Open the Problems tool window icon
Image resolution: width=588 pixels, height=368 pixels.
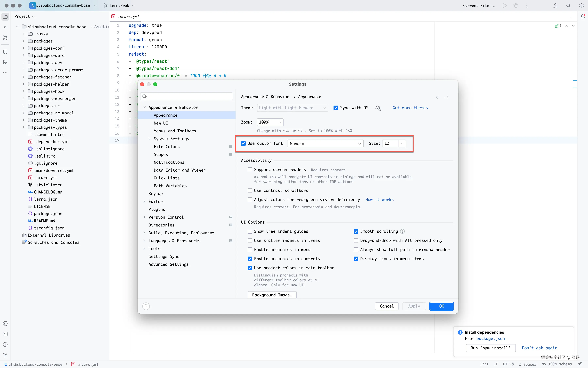click(x=5, y=344)
